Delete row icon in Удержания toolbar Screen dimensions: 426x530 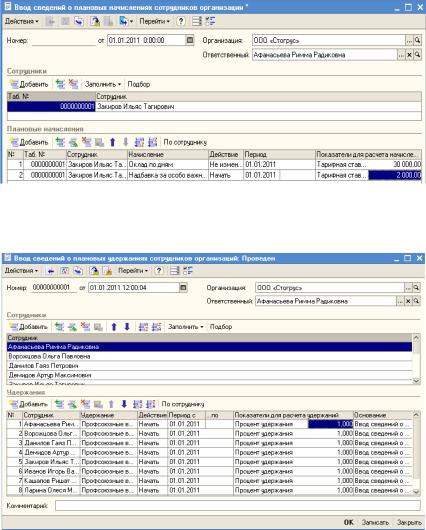85,404
